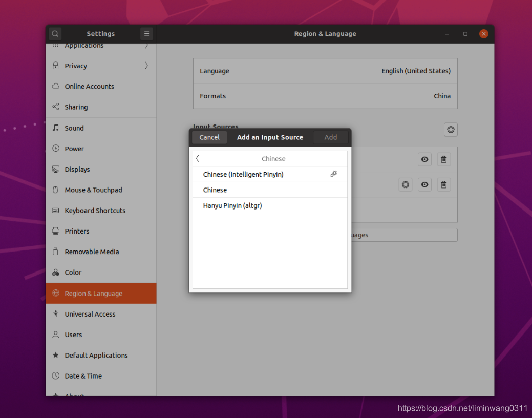Open Online Accounts settings panel
532x418 pixels.
point(101,86)
